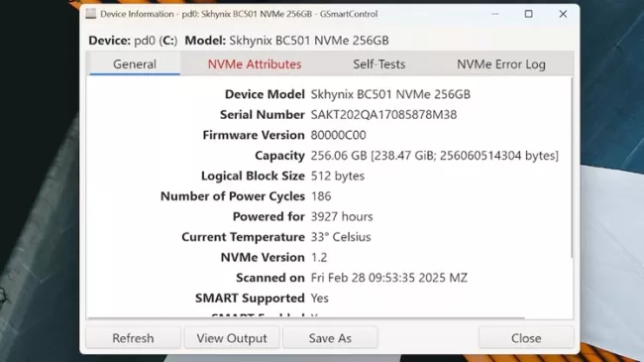Select firmware version value 80000C00

pos(339,135)
